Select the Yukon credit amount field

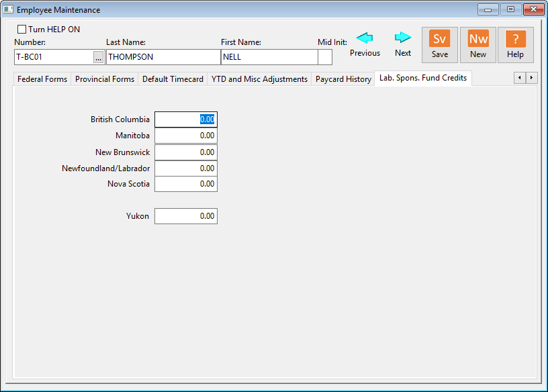(186, 216)
